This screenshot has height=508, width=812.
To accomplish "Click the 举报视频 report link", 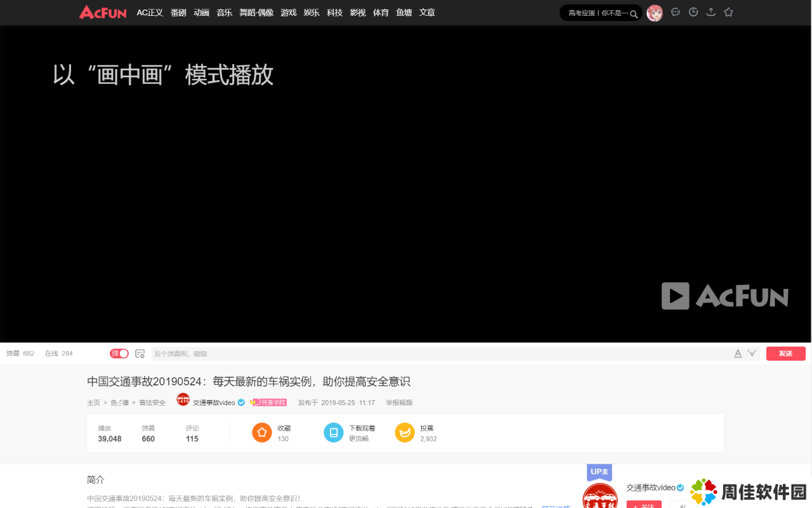I will (x=399, y=403).
